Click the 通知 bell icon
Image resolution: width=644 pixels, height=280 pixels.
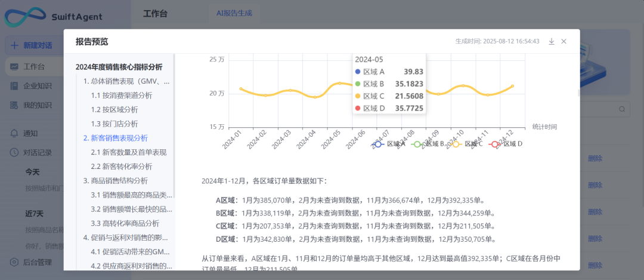pos(14,133)
